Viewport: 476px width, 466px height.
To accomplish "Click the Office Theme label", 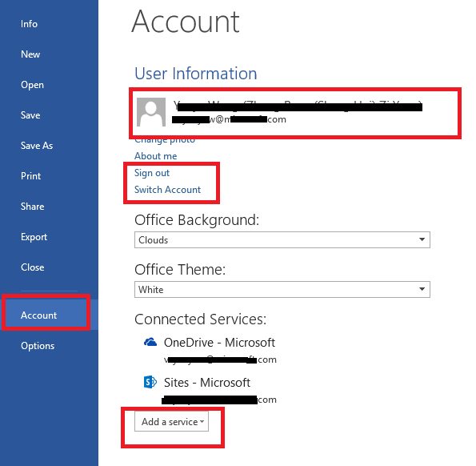I will (180, 270).
